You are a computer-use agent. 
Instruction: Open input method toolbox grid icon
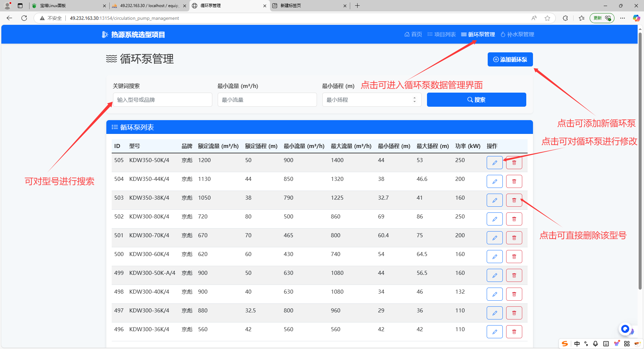627,344
